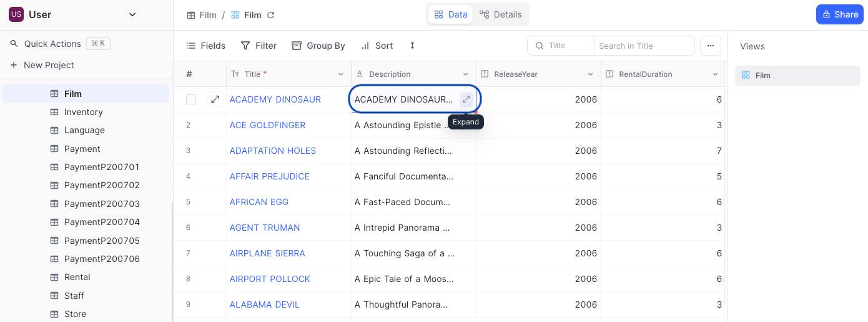Screen dimensions: 868x322
Task: Tick the checkbox on the first row
Action: pos(191,99)
